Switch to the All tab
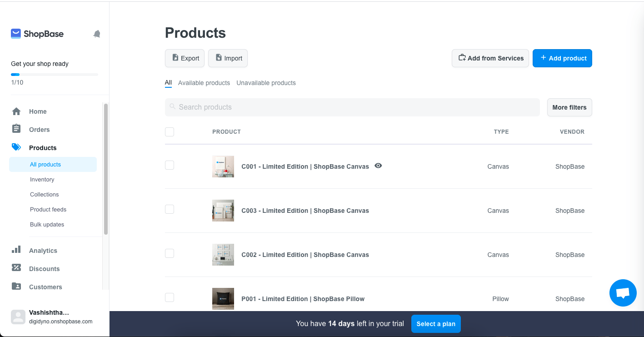Viewport: 644px width, 337px height. tap(168, 83)
